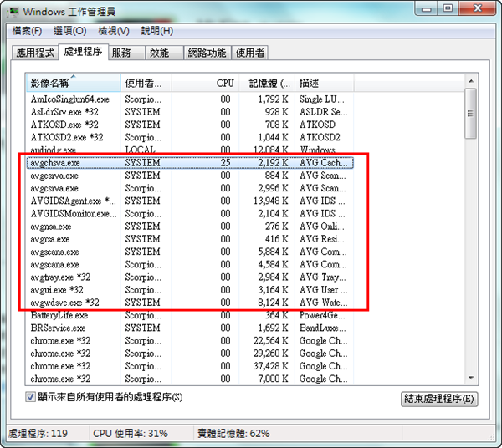Click the AVG Cach... description cell

coord(323,163)
